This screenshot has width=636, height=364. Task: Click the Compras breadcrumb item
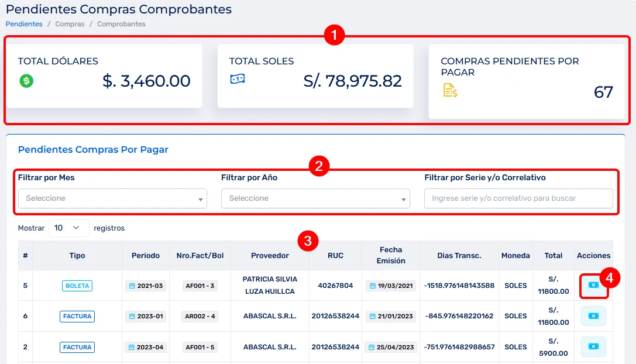(70, 24)
